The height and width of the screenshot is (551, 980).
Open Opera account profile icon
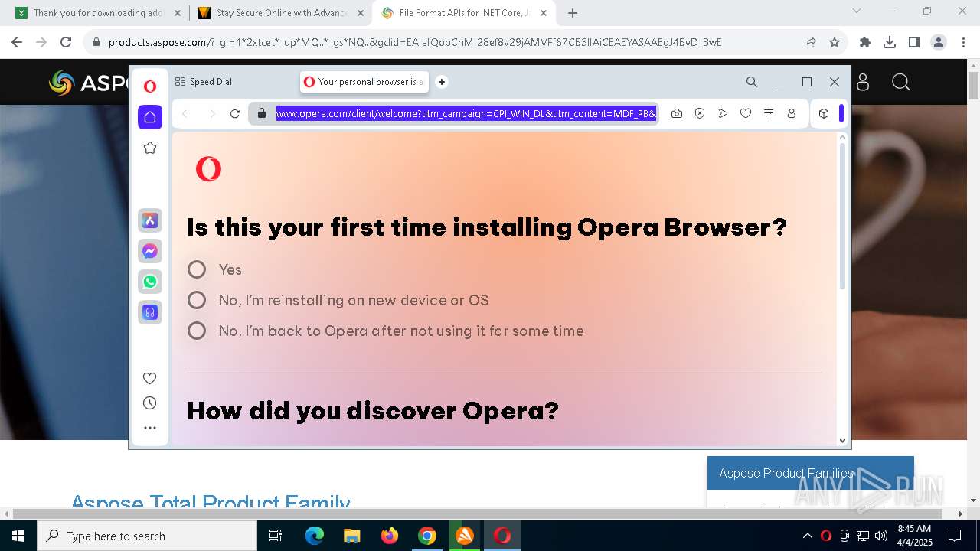[792, 113]
